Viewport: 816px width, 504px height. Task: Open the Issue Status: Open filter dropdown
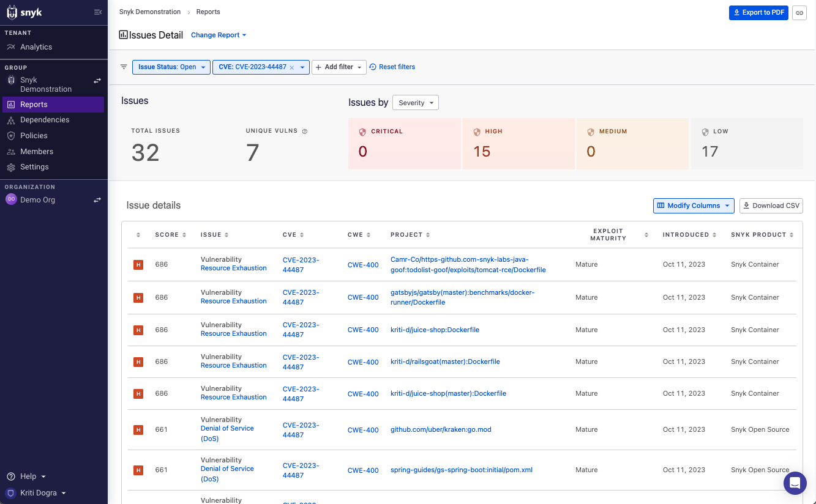tap(171, 67)
